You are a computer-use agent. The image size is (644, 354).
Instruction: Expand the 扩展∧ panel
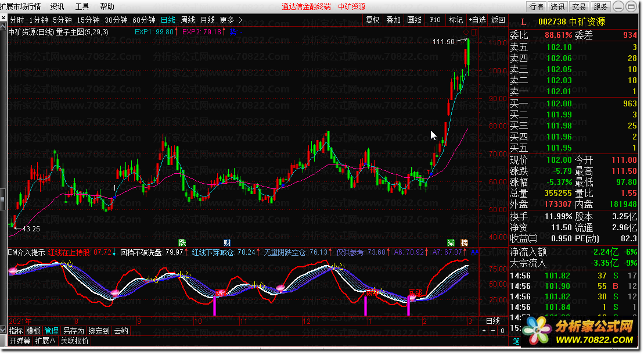pos(45,341)
